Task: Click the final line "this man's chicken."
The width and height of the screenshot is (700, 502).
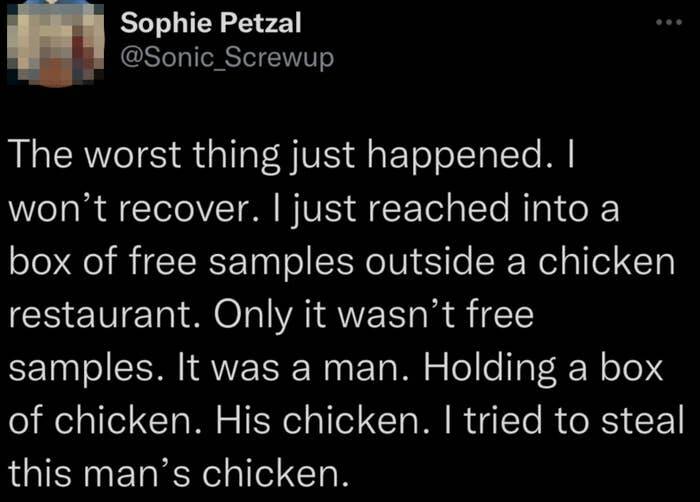Action: pyautogui.click(x=180, y=472)
